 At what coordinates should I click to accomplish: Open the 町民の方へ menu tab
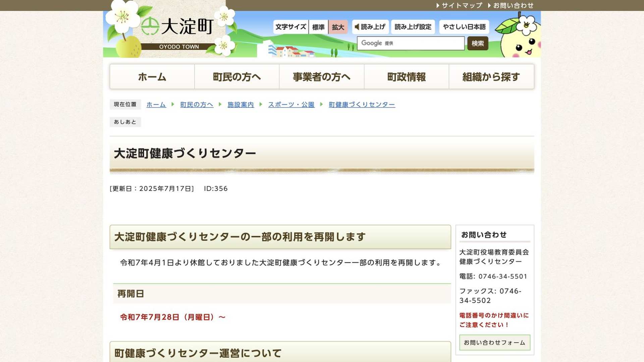coord(237,77)
